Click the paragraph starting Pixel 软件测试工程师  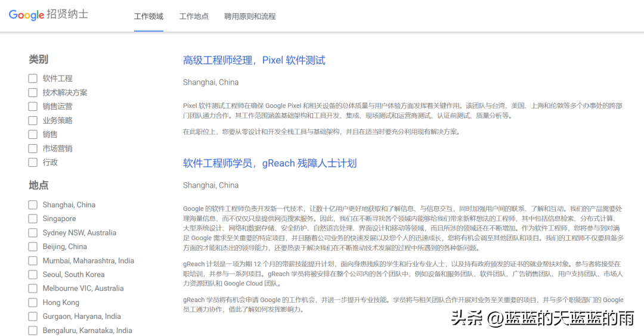402,111
